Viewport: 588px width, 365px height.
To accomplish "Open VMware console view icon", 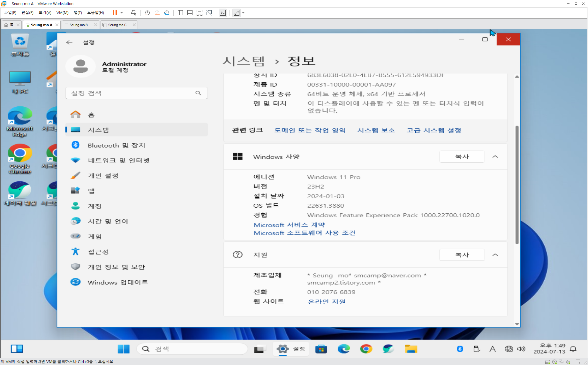I will (x=223, y=13).
